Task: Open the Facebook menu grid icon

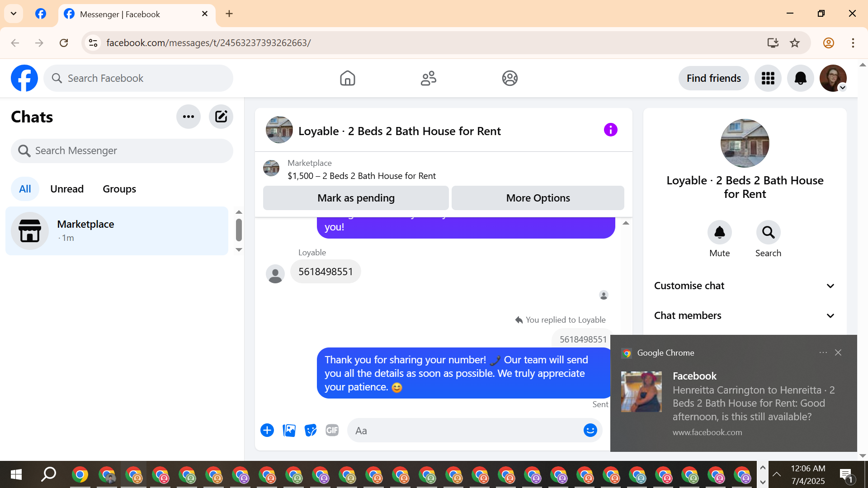Action: pyautogui.click(x=768, y=78)
